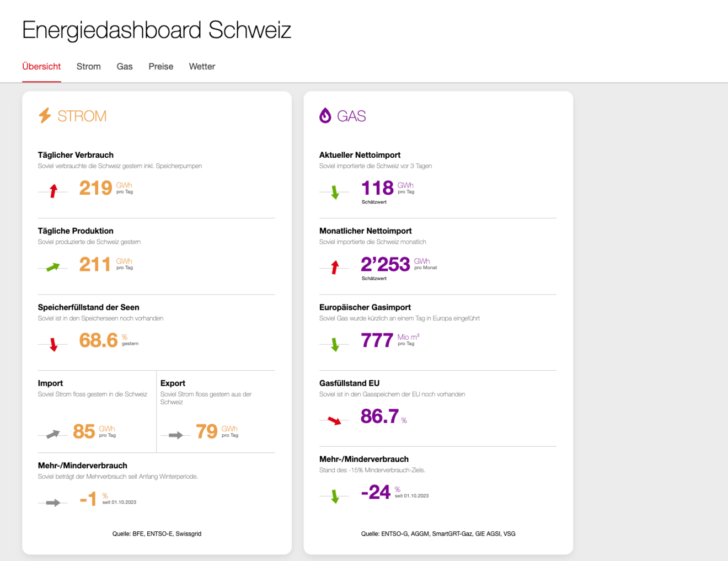Select the Preise tab
This screenshot has height=561, width=728.
pyautogui.click(x=160, y=66)
